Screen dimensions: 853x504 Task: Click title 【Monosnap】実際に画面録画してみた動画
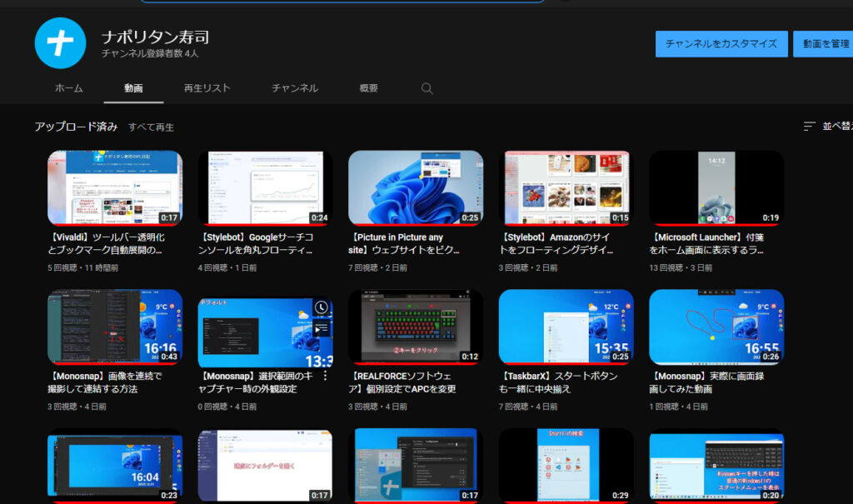tap(706, 382)
